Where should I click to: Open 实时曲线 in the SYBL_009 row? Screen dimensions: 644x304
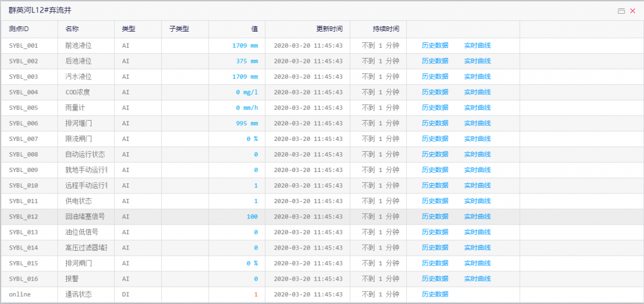tap(477, 170)
